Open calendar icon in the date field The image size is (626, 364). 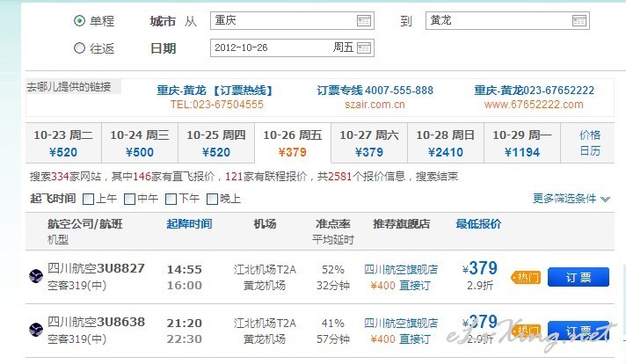pos(364,48)
